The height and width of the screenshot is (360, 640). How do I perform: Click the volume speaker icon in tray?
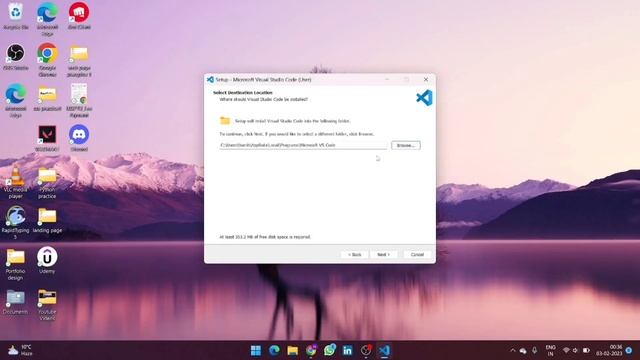coord(576,351)
